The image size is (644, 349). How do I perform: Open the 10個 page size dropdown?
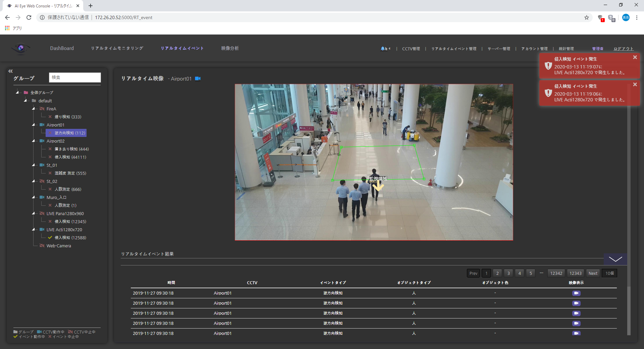pos(609,273)
